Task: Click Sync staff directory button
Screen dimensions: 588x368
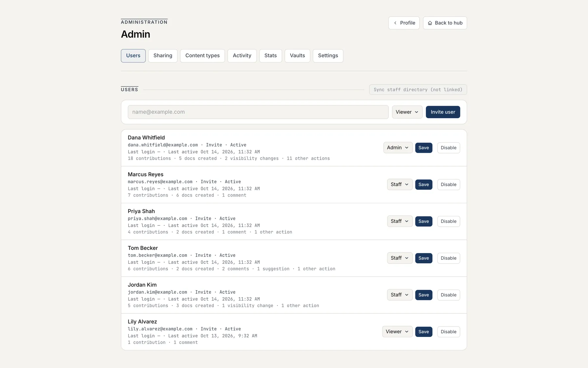Action: (418, 90)
